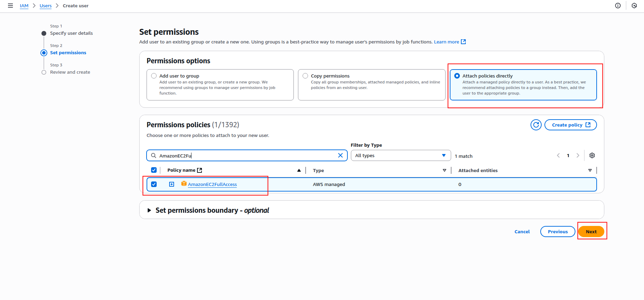
Task: Open the hamburger navigation menu
Action: (10, 6)
